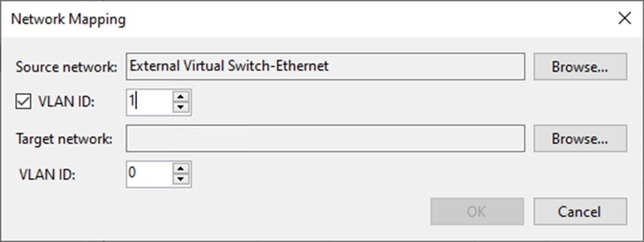Decrease source VLAN ID with down arrow

click(x=181, y=107)
